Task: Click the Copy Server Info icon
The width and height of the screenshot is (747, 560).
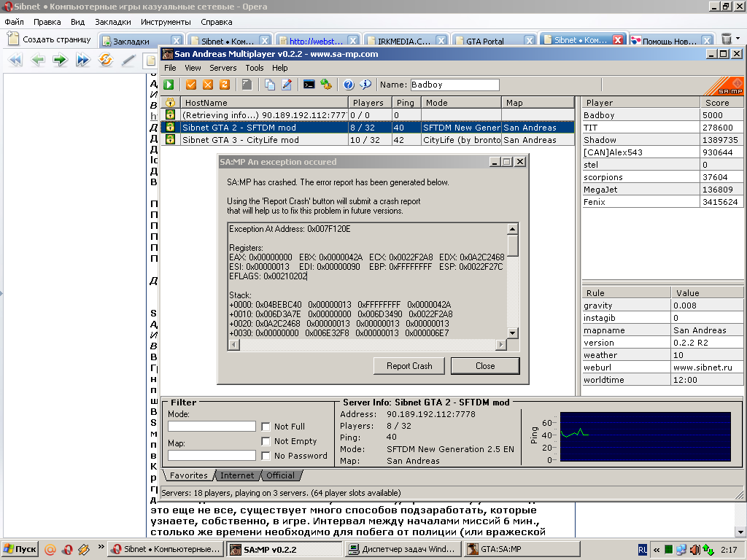Action: click(270, 85)
